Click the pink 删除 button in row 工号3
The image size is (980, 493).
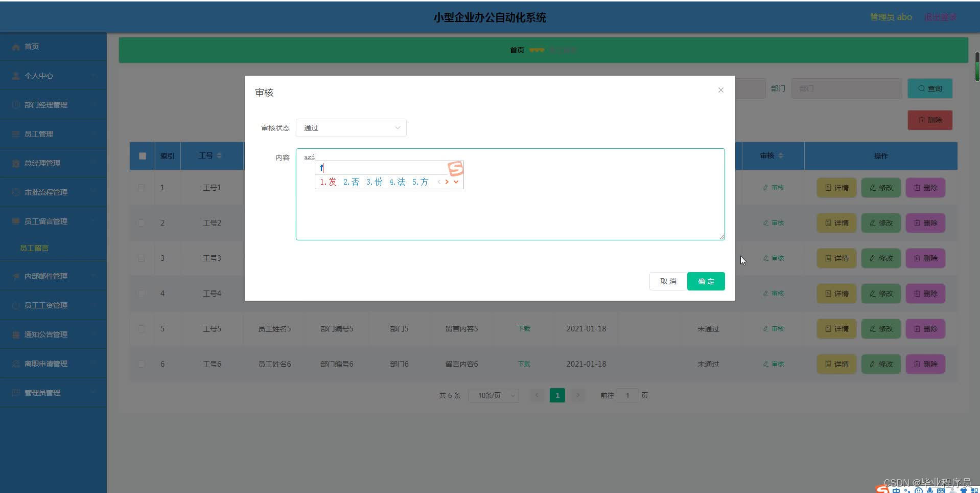click(925, 258)
